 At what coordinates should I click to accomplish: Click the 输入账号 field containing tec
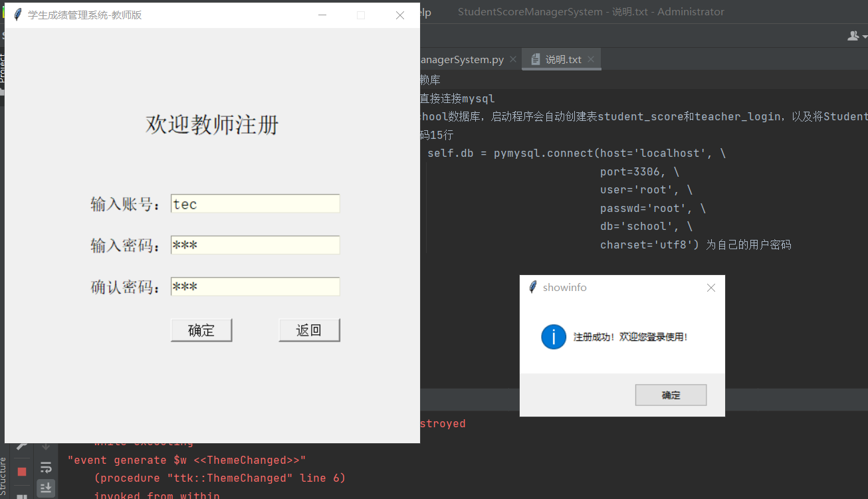[255, 204]
